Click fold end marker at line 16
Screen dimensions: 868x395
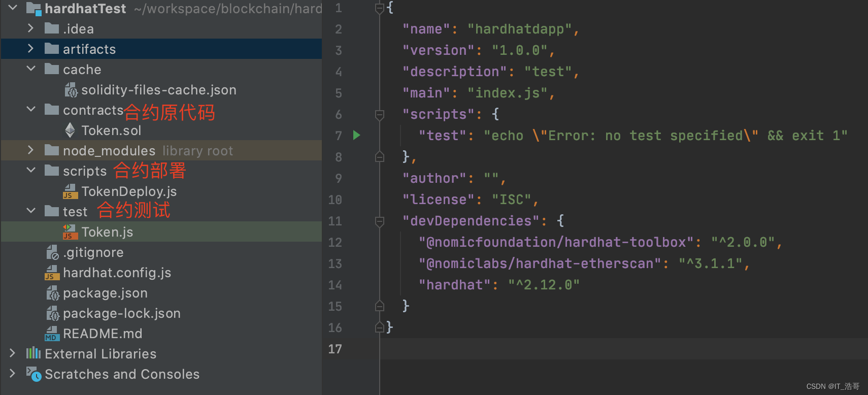pos(379,327)
